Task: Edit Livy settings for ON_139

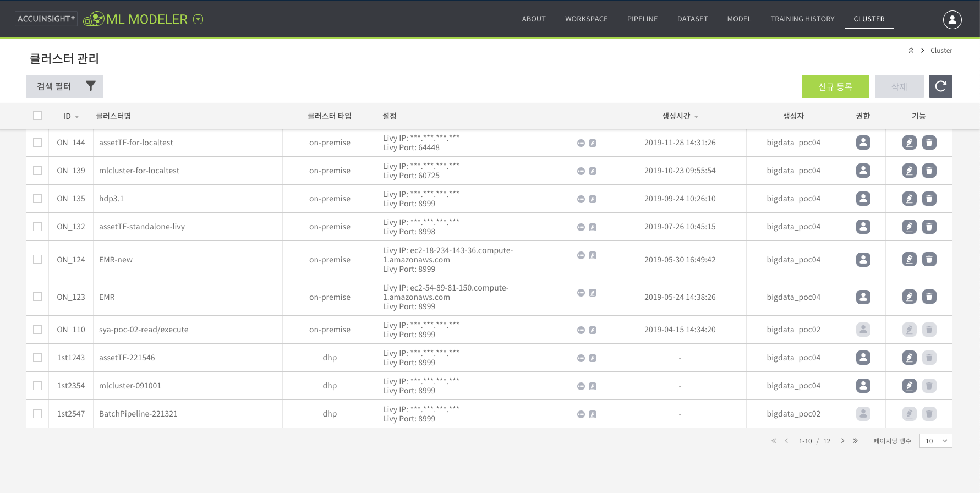Action: (x=593, y=171)
